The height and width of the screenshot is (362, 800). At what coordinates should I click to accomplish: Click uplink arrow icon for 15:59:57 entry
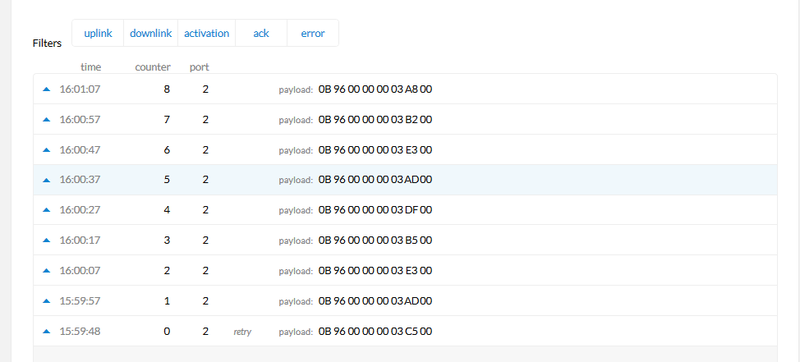coord(46,301)
